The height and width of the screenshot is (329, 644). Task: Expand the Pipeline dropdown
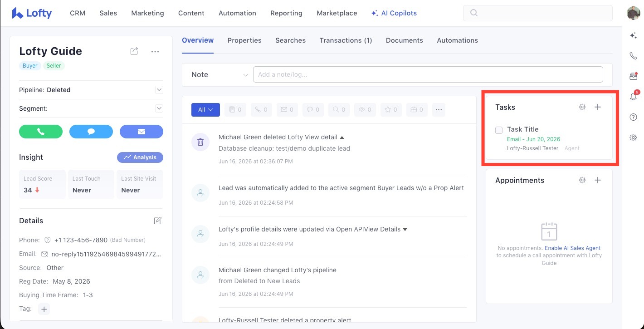point(159,90)
